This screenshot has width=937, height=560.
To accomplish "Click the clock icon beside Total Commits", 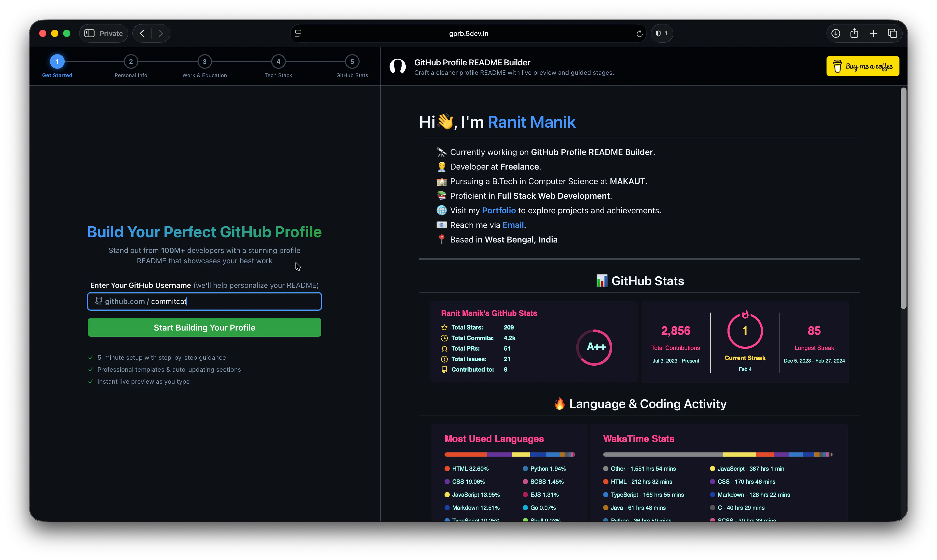I will pos(444,338).
